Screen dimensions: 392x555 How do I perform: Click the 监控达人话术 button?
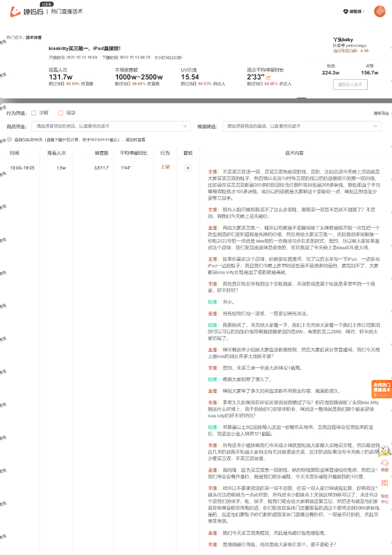(350, 84)
